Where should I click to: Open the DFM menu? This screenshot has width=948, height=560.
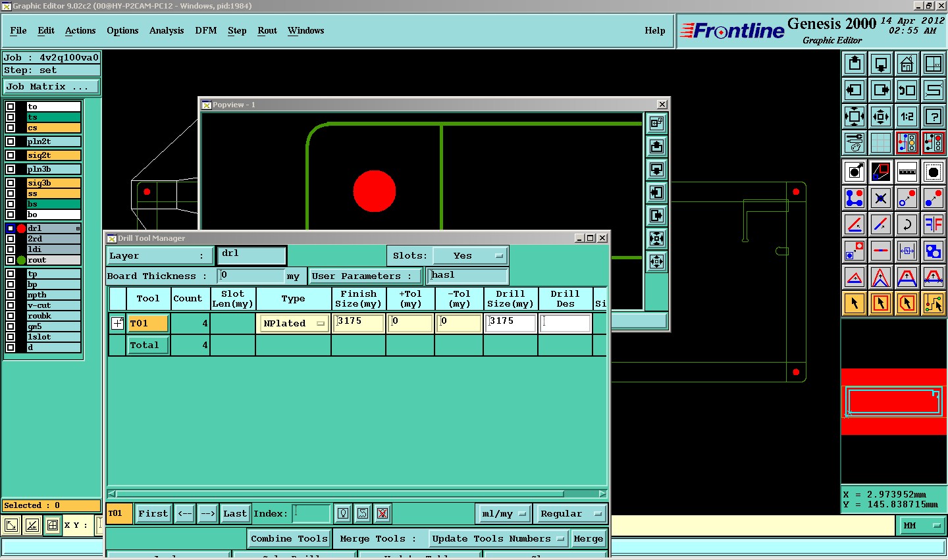point(206,30)
